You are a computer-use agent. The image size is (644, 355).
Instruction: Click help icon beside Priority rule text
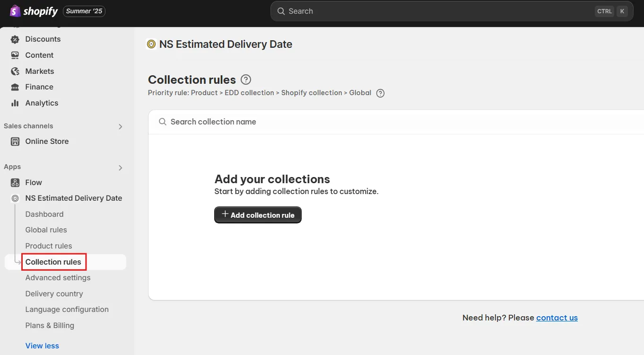pyautogui.click(x=380, y=93)
